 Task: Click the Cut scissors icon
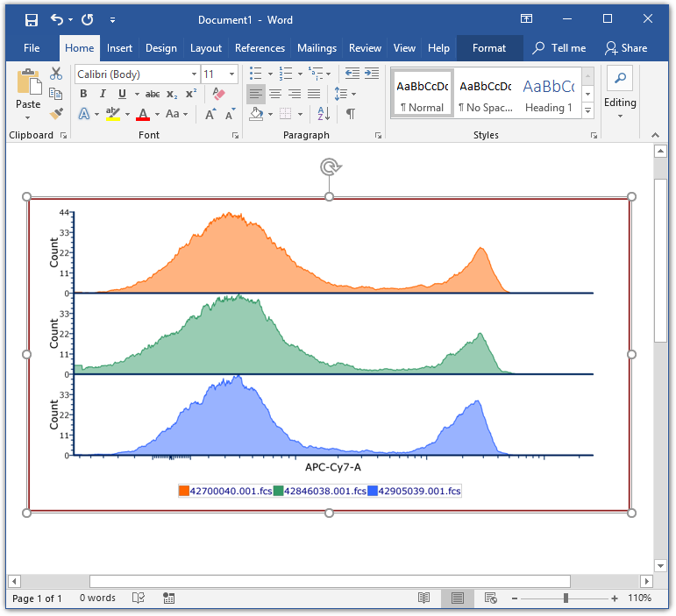click(x=56, y=74)
